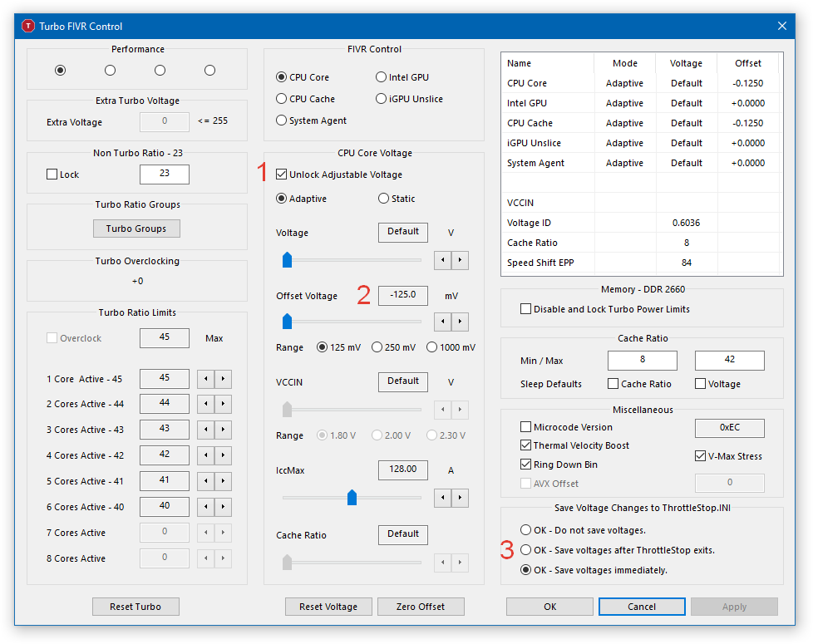Select third Performance profile radio button
This screenshot has height=644, width=813.
pos(160,70)
